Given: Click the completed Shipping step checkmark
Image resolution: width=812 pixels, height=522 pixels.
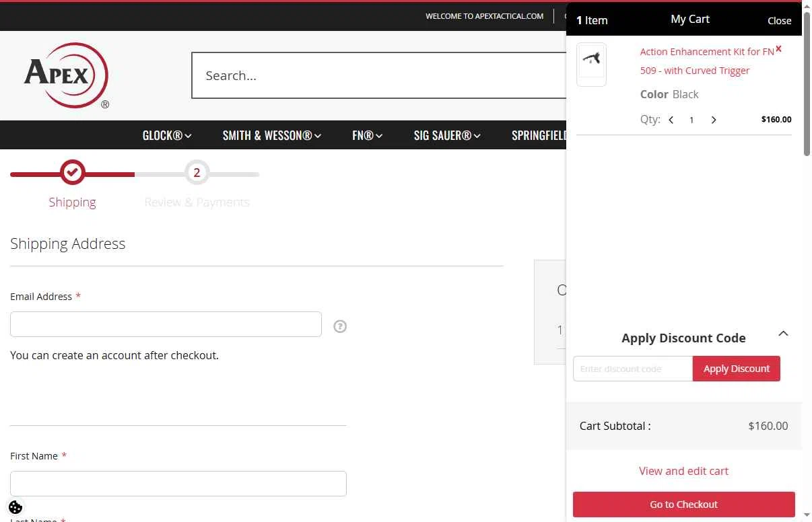Looking at the screenshot, I should tap(72, 173).
